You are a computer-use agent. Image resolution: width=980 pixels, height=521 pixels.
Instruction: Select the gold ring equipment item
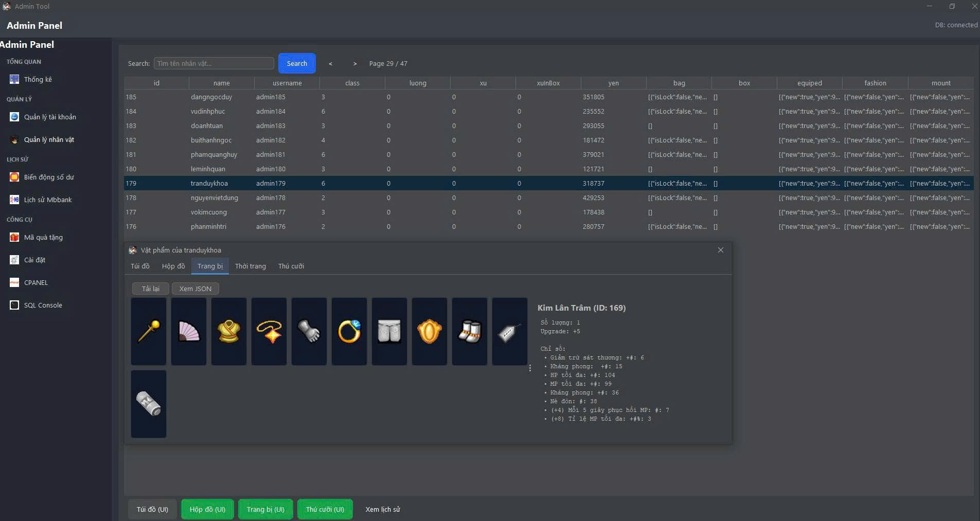point(349,331)
